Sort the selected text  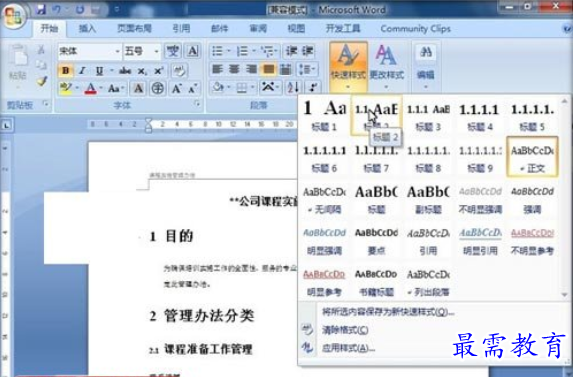click(x=294, y=87)
